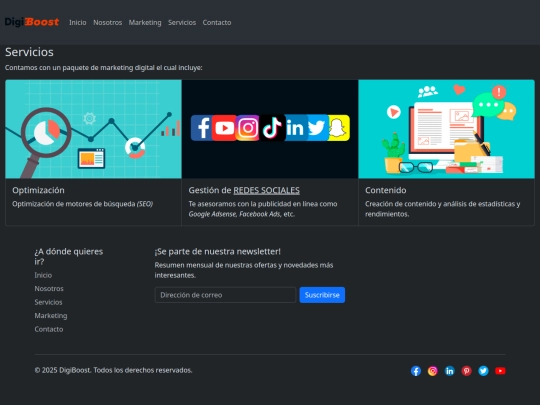Click the DigiBoost logo in the navbar
The width and height of the screenshot is (540, 405).
click(32, 22)
